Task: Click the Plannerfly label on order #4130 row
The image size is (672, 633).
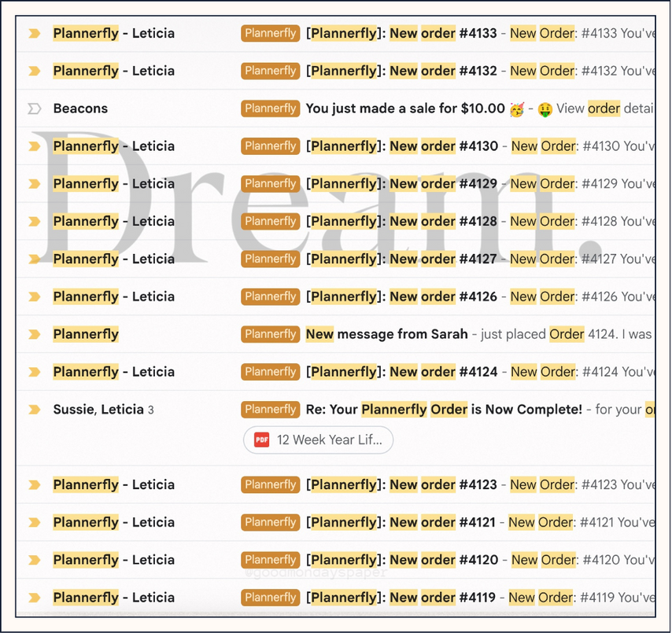Action: (271, 146)
